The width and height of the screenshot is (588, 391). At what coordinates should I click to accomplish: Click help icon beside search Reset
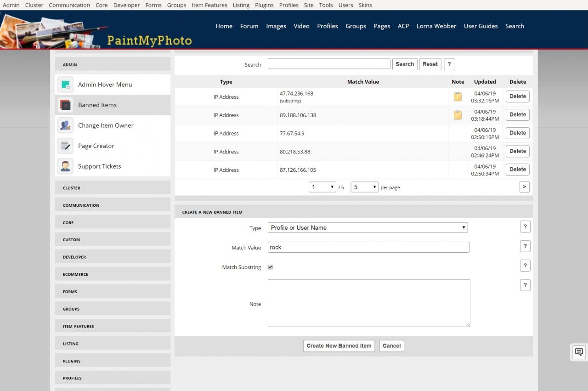[449, 64]
